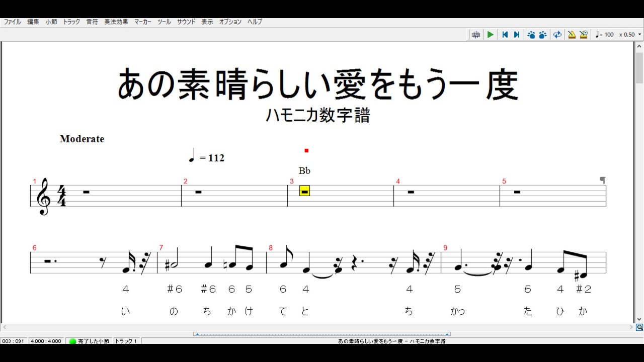Click the horizontal scrollbar left arrow

(4, 327)
